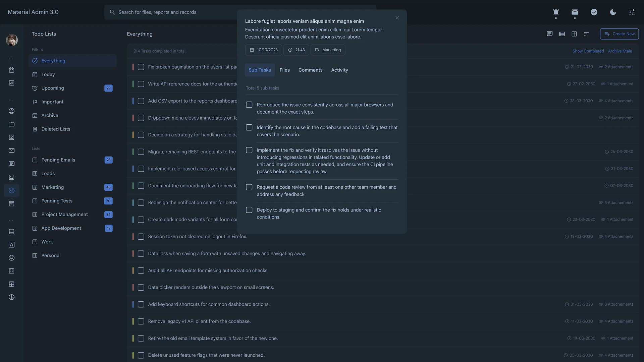644x362 pixels.
Task: Switch to the grid view icon
Action: 574,34
